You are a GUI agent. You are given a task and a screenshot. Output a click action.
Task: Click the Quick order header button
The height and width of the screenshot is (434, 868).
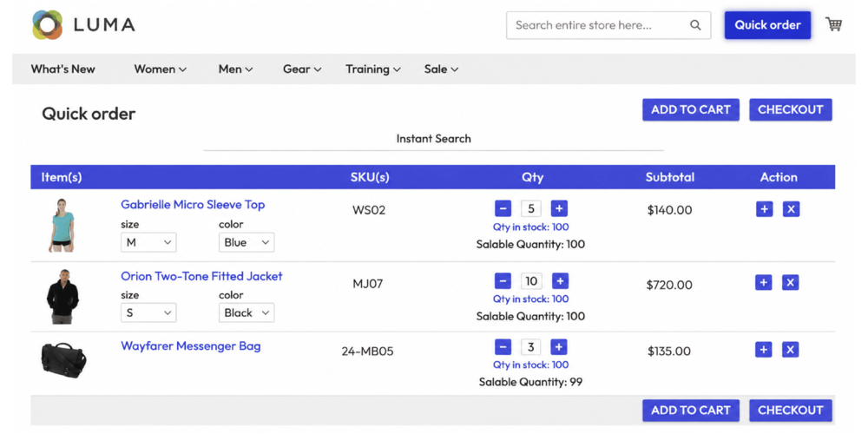(767, 25)
